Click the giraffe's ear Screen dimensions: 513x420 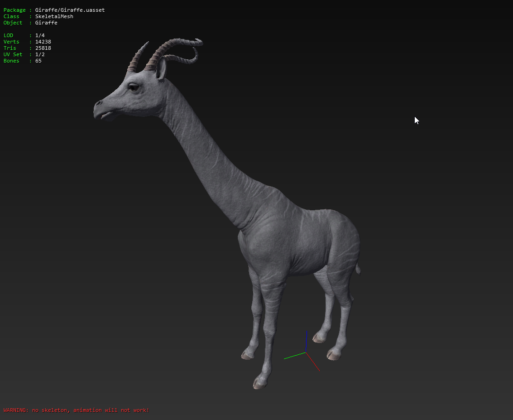(x=161, y=69)
